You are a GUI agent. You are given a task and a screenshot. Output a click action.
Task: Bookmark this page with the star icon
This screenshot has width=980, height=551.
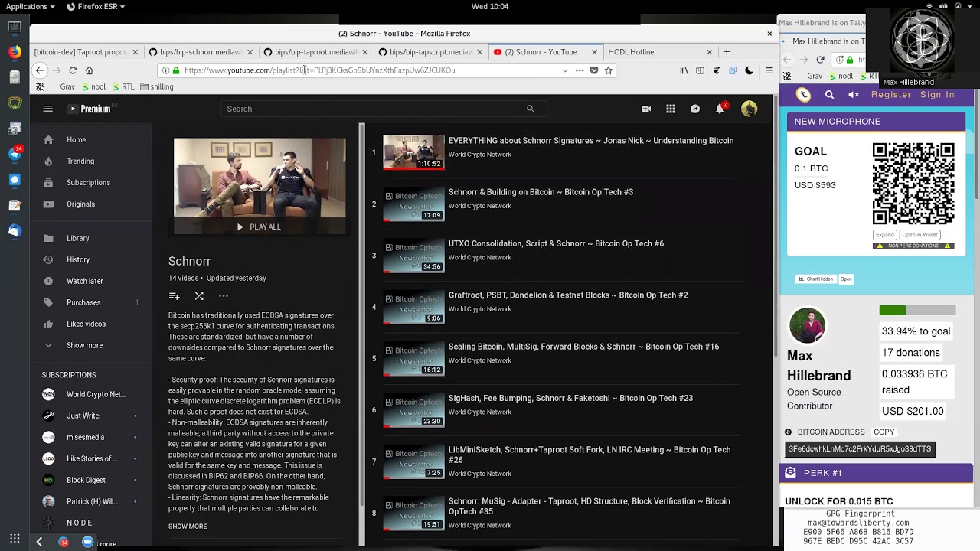pos(609,70)
